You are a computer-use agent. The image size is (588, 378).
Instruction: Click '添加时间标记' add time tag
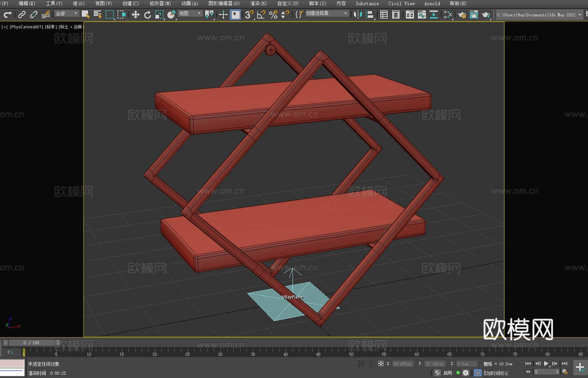[495, 373]
